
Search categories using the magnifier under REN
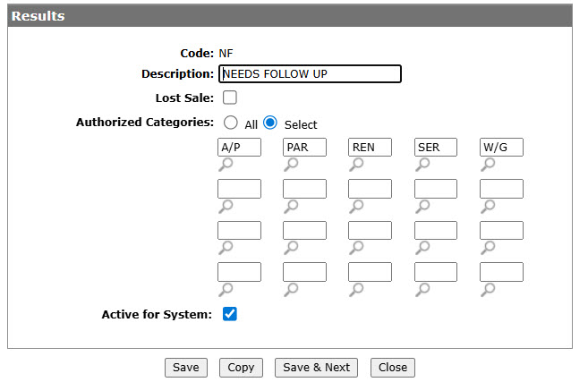click(x=356, y=165)
